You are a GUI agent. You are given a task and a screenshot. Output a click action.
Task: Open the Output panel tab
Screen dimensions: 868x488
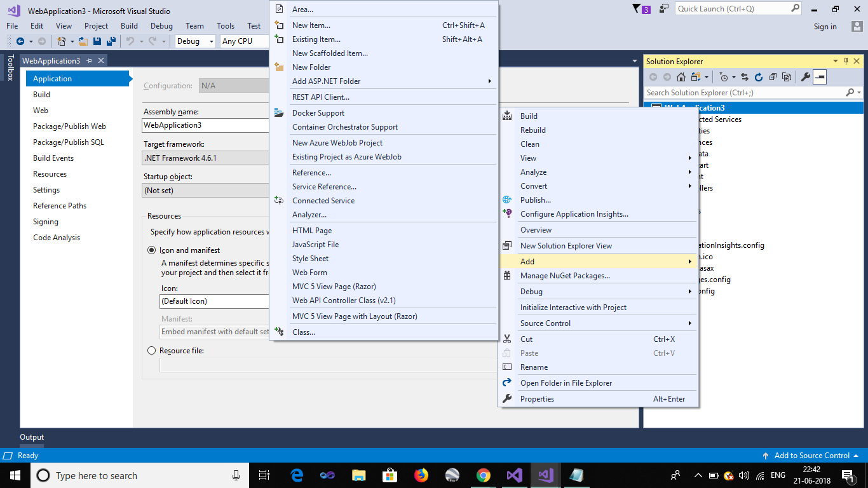pyautogui.click(x=32, y=437)
